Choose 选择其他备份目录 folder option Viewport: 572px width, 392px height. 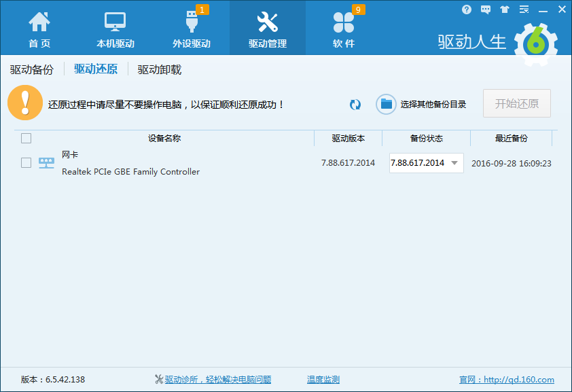tap(422, 104)
